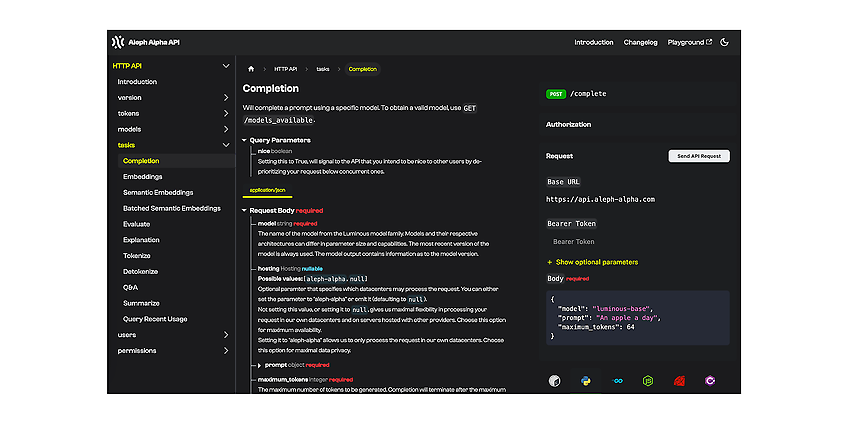
Task: Select the Node.js code sample icon
Action: point(648,381)
